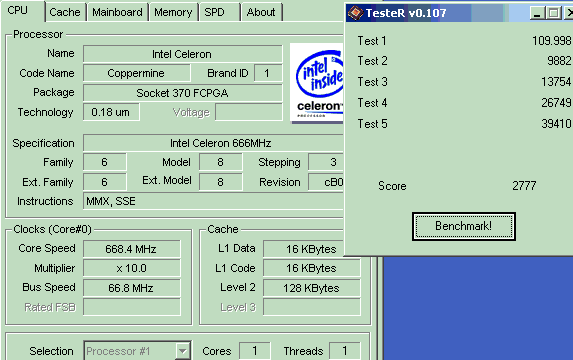Run the Benchmark! button
This screenshot has width=573, height=360.
pyautogui.click(x=464, y=226)
